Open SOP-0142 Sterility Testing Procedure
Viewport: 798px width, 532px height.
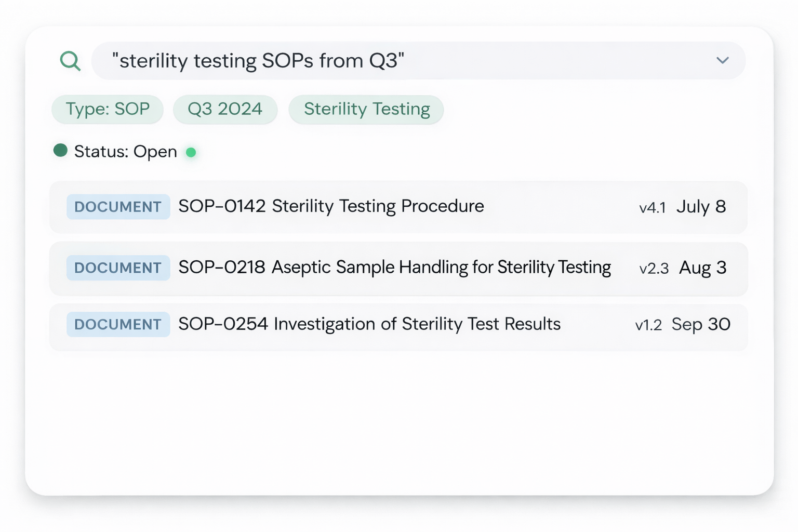click(331, 206)
